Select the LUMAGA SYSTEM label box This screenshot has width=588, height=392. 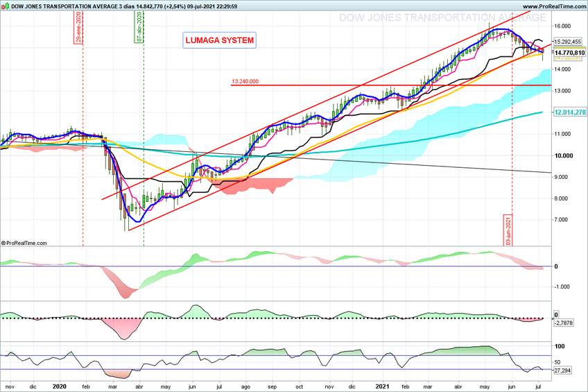pyautogui.click(x=219, y=40)
